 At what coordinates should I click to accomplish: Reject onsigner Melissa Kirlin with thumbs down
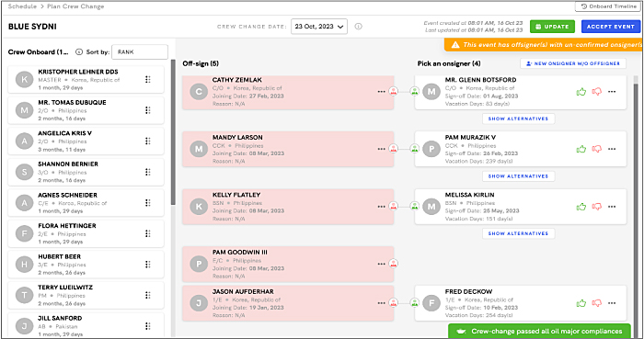click(597, 207)
